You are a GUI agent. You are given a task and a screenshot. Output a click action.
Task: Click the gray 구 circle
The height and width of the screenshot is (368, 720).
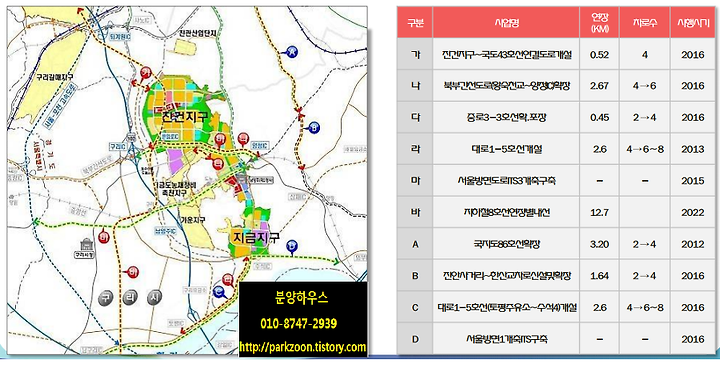pyautogui.click(x=106, y=299)
